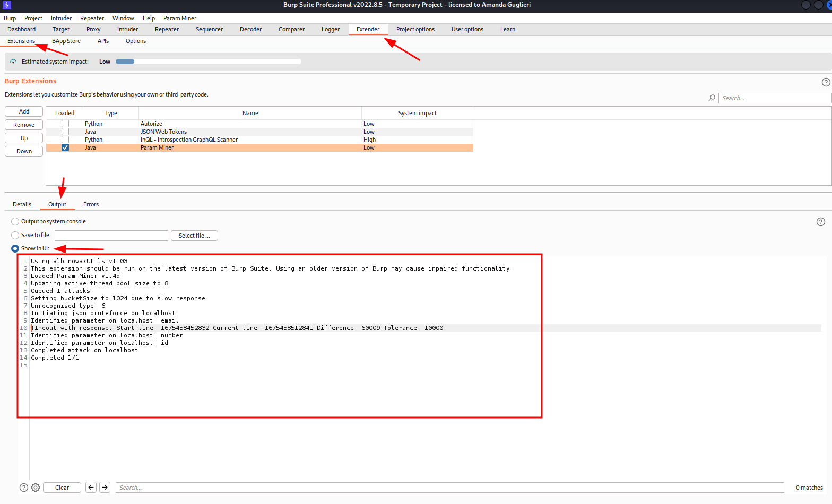Select the Save to file radio button
Screen dimensions: 832x504
tap(15, 235)
